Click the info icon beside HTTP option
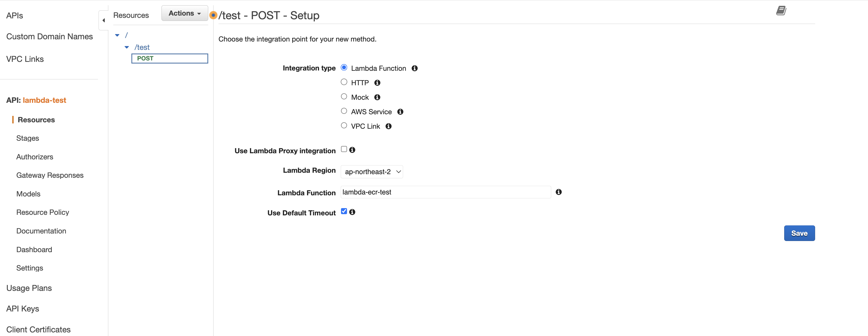 [377, 83]
